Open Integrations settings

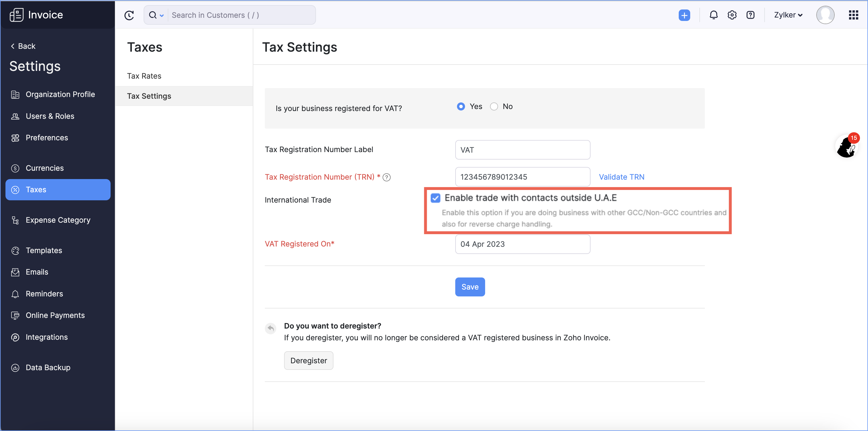pos(58,337)
